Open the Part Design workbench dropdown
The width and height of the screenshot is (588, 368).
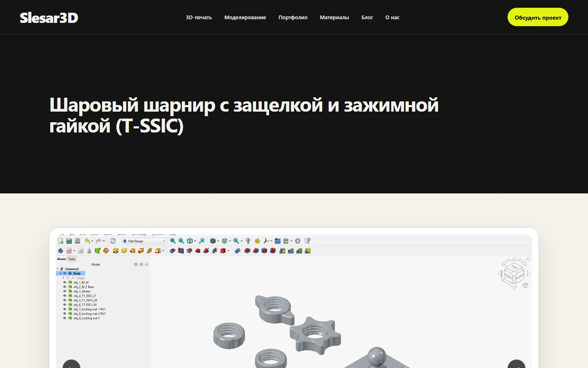[x=144, y=241]
